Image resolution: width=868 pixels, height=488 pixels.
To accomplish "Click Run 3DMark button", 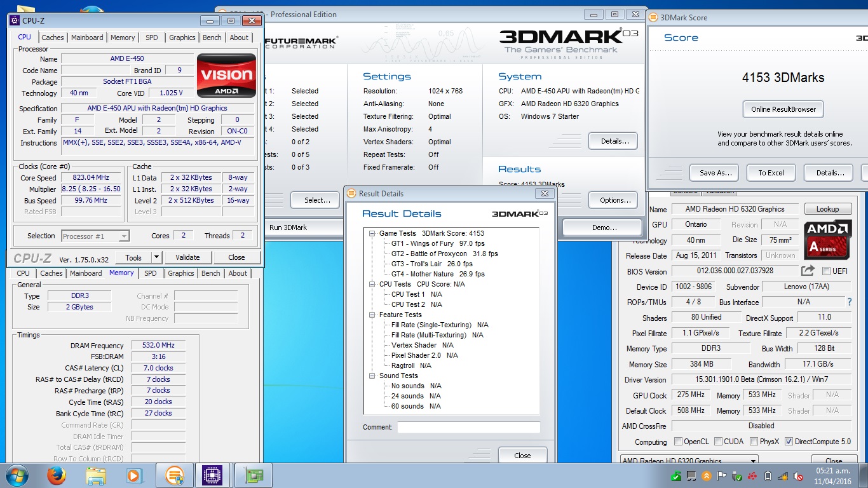I will point(288,227).
